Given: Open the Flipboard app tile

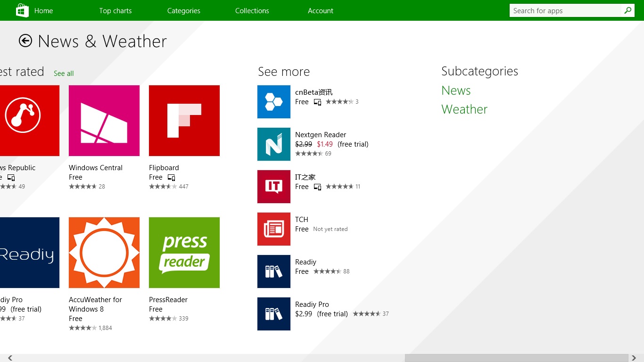Looking at the screenshot, I should point(184,121).
